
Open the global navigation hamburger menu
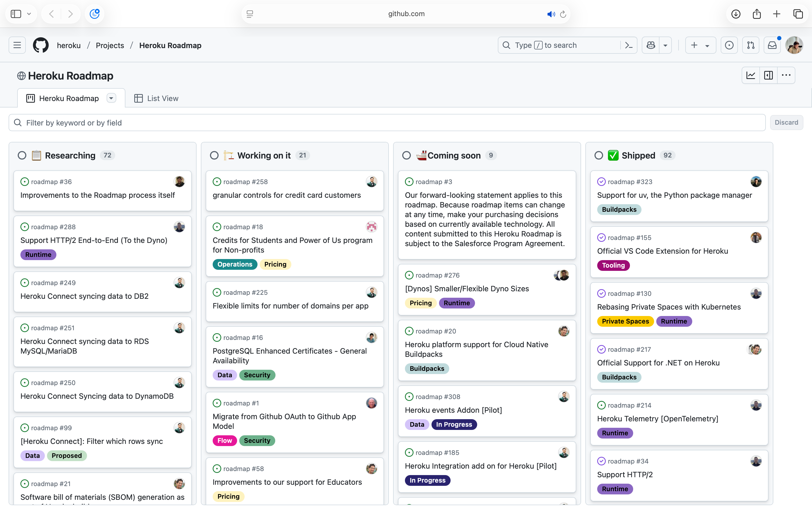pyautogui.click(x=17, y=45)
